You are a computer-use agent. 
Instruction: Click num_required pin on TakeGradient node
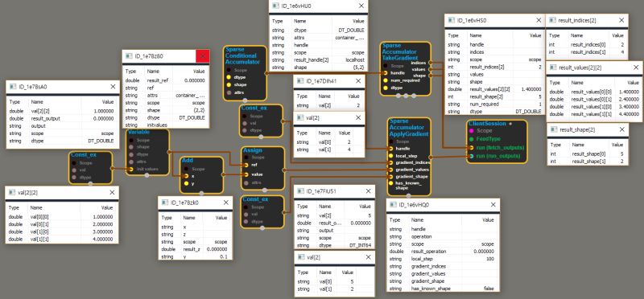tap(386, 80)
